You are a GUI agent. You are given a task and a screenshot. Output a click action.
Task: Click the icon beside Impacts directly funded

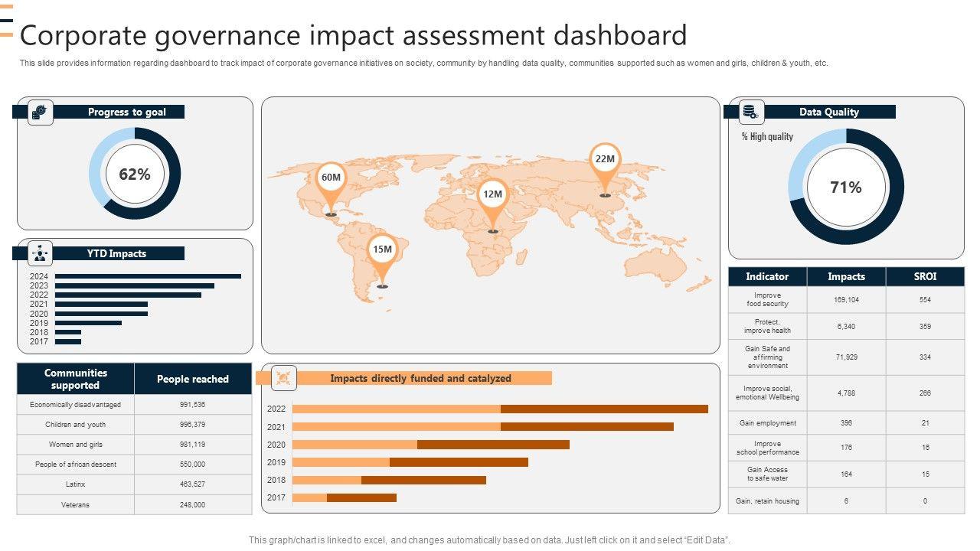[x=283, y=378]
